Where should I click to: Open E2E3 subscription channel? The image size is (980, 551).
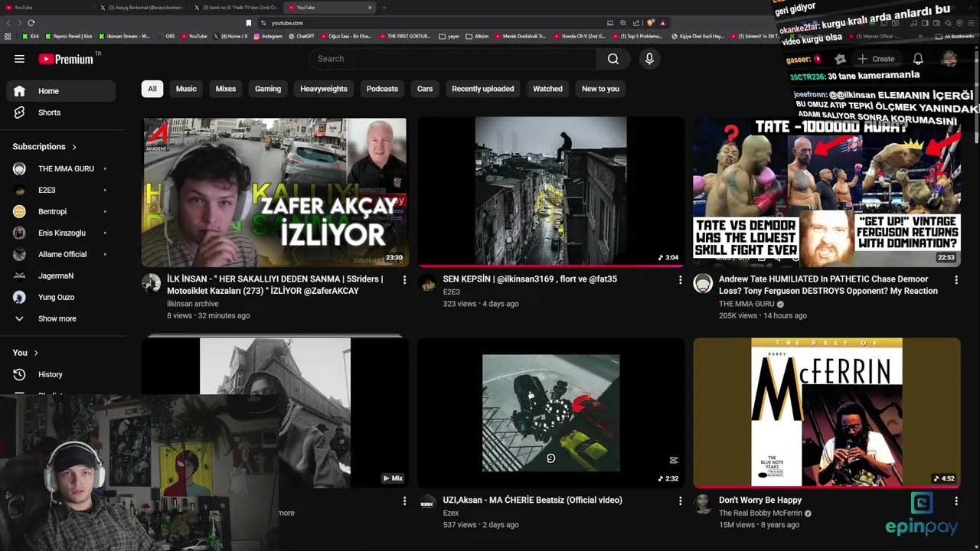tap(61, 190)
